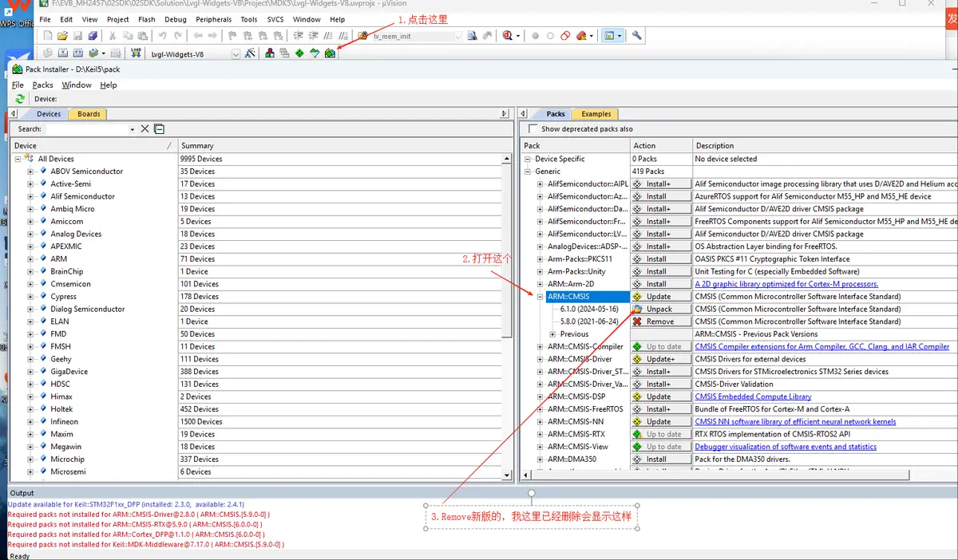Click the Redo arrow icon
This screenshot has height=560, width=958.
point(177,36)
